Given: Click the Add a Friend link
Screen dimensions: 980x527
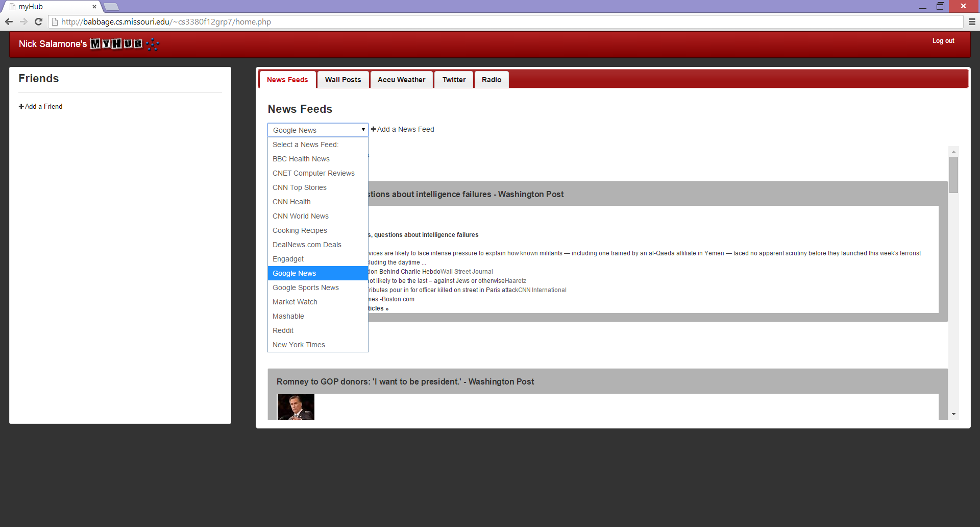Looking at the screenshot, I should (x=43, y=106).
